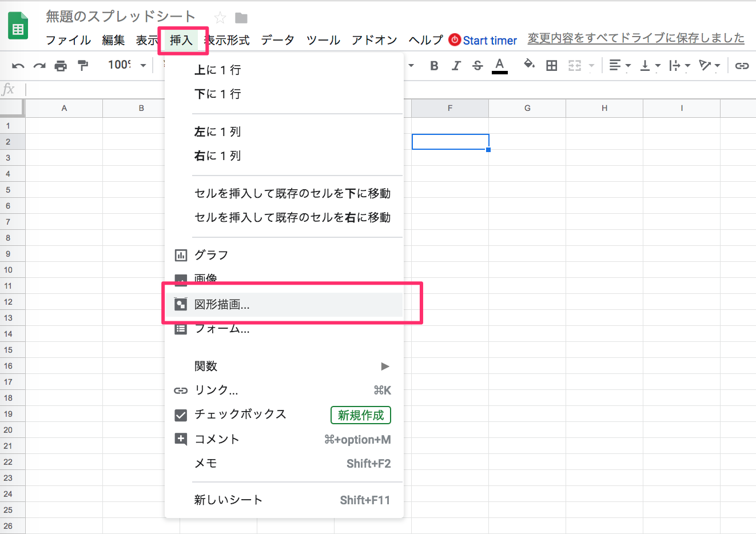Viewport: 756px width, 534px height.
Task: Open the fill color bucket
Action: click(530, 65)
